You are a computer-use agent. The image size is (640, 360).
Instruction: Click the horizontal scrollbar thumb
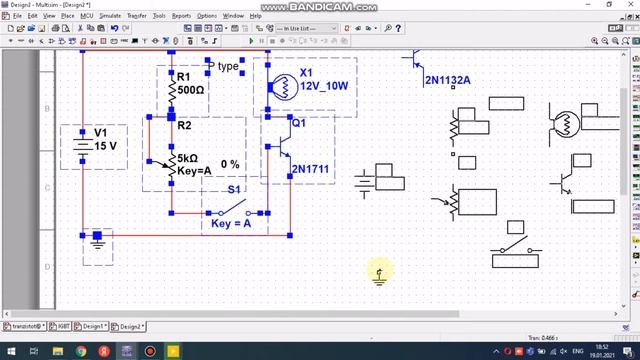pyautogui.click(x=235, y=313)
